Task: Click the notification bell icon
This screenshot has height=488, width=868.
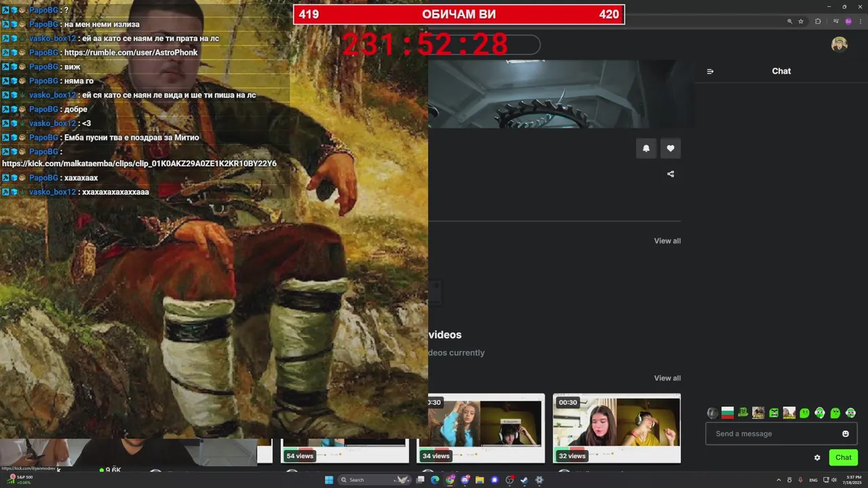Action: click(x=646, y=148)
